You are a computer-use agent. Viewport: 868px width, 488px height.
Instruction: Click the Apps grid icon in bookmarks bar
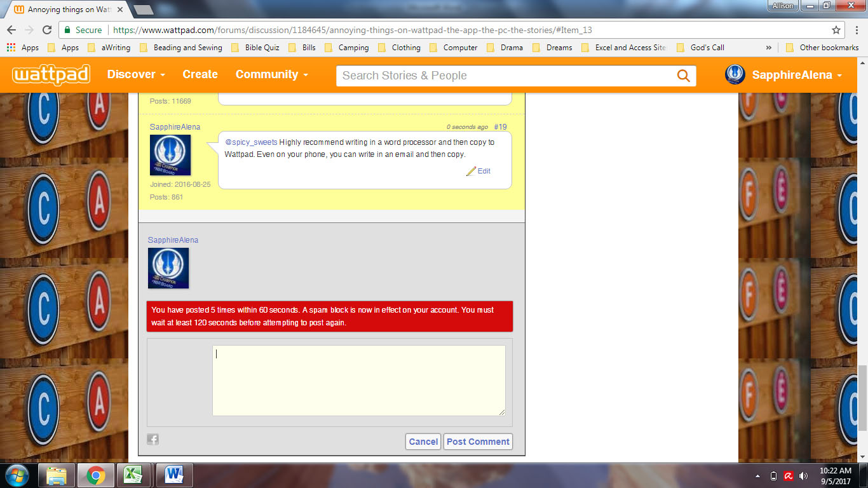coord(11,48)
